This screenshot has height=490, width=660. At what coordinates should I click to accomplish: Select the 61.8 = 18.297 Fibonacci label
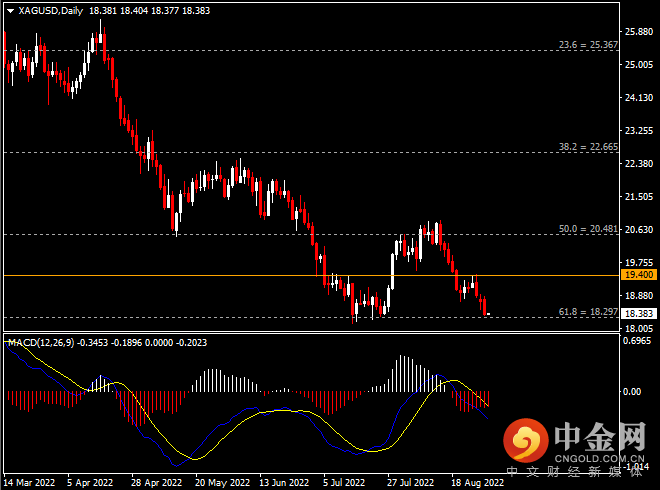pyautogui.click(x=588, y=312)
